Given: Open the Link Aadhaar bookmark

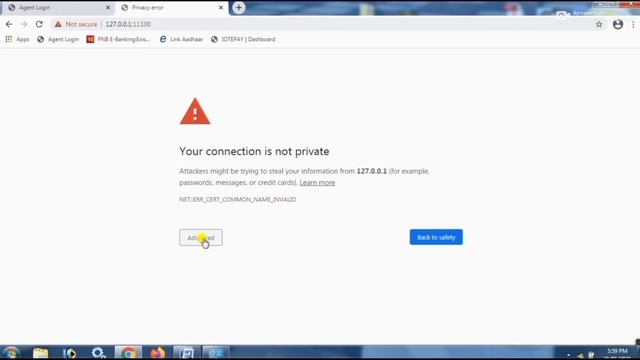Looking at the screenshot, I should pyautogui.click(x=181, y=39).
